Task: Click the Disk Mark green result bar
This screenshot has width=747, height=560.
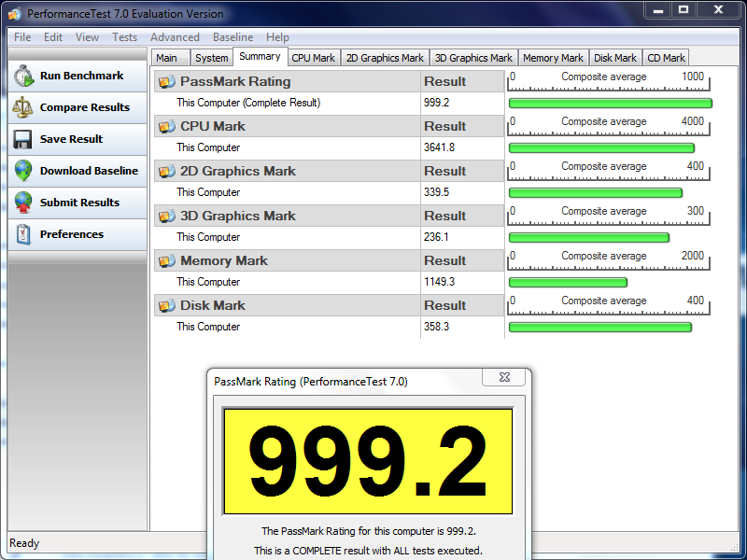Action: click(600, 328)
